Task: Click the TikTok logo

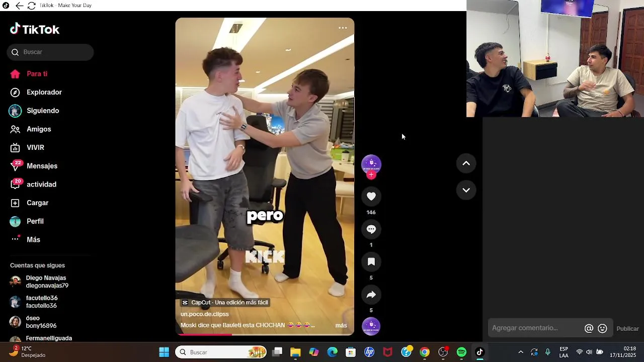Action: click(35, 30)
